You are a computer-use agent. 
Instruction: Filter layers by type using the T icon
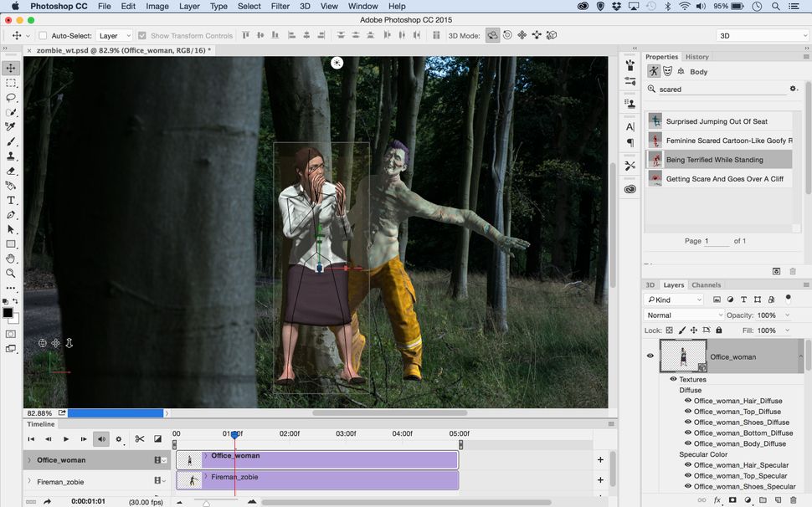(743, 299)
